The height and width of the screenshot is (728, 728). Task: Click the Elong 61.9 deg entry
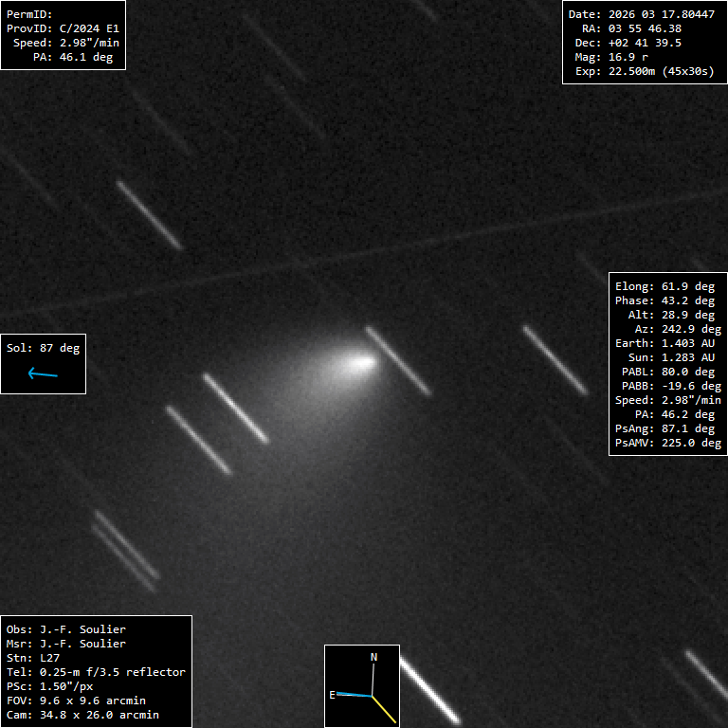click(x=664, y=286)
